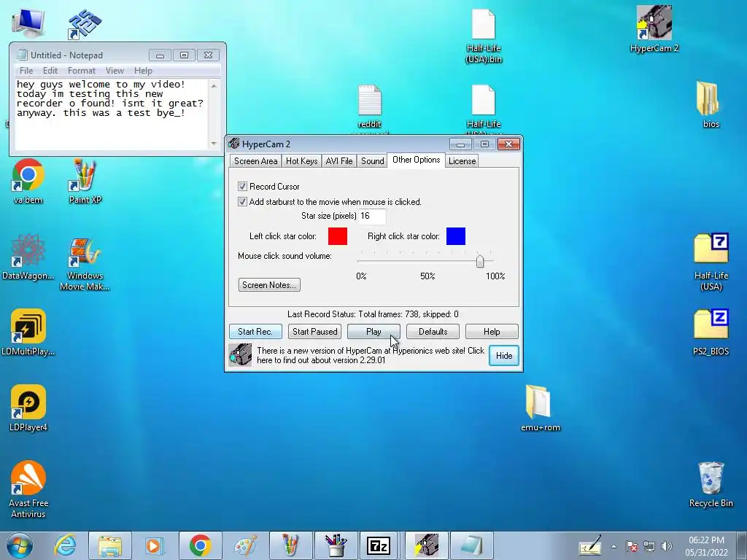The height and width of the screenshot is (560, 747).
Task: Pick the right click star color blue swatch
Action: (x=456, y=236)
